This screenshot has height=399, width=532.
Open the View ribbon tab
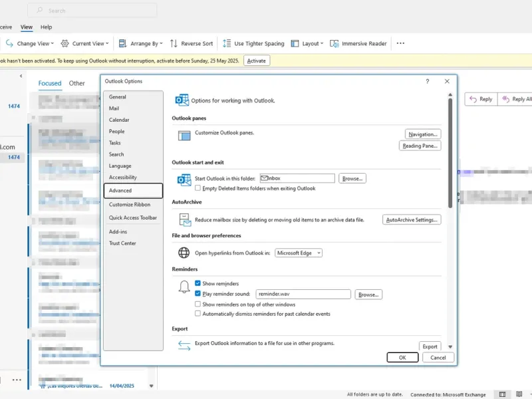pyautogui.click(x=27, y=27)
